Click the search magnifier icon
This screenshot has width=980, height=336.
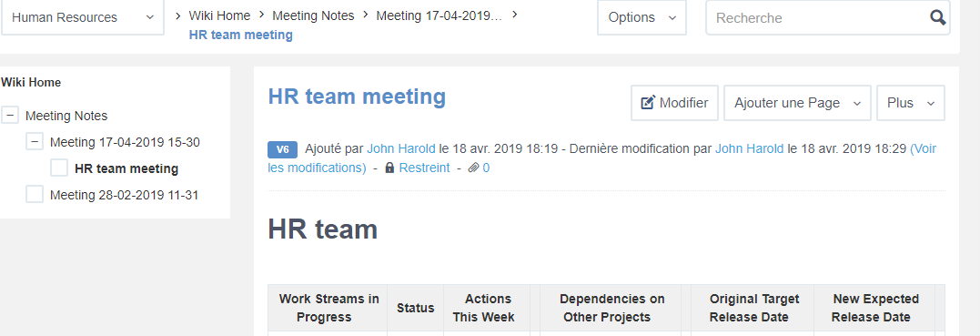pos(937,17)
